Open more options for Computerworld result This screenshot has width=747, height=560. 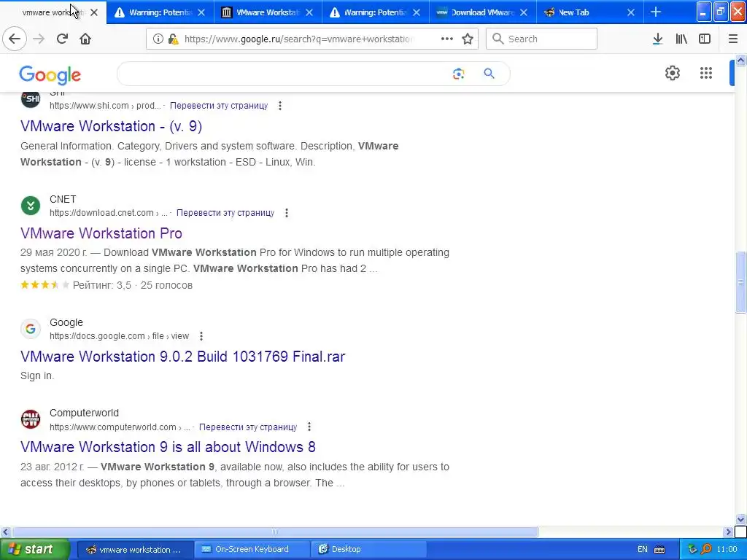309,427
